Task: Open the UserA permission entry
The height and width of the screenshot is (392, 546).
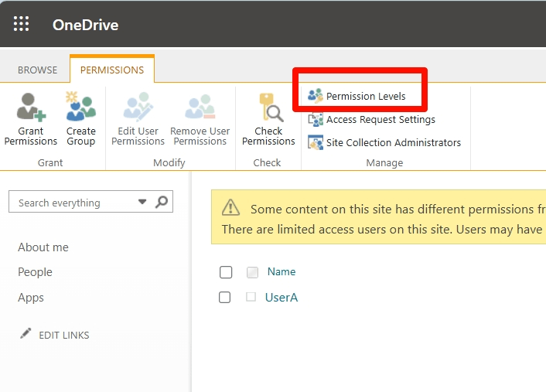Action: click(x=282, y=298)
